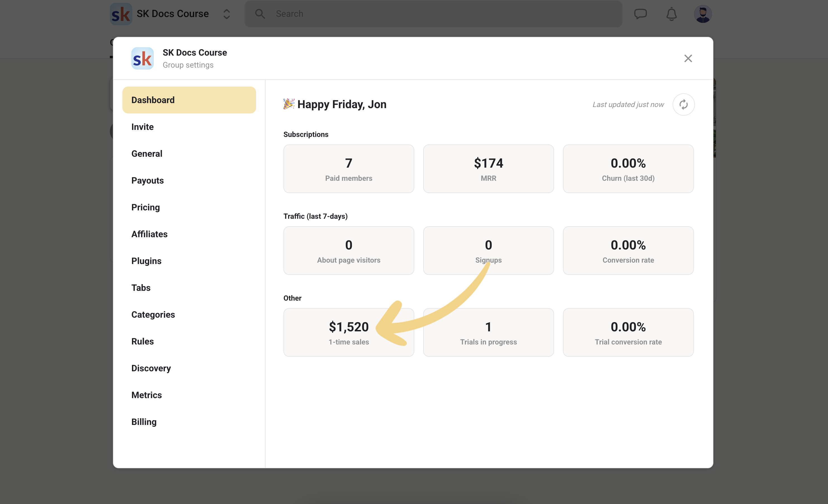This screenshot has height=504, width=828.
Task: Click the SK logo in settings header
Action: pyautogui.click(x=143, y=58)
